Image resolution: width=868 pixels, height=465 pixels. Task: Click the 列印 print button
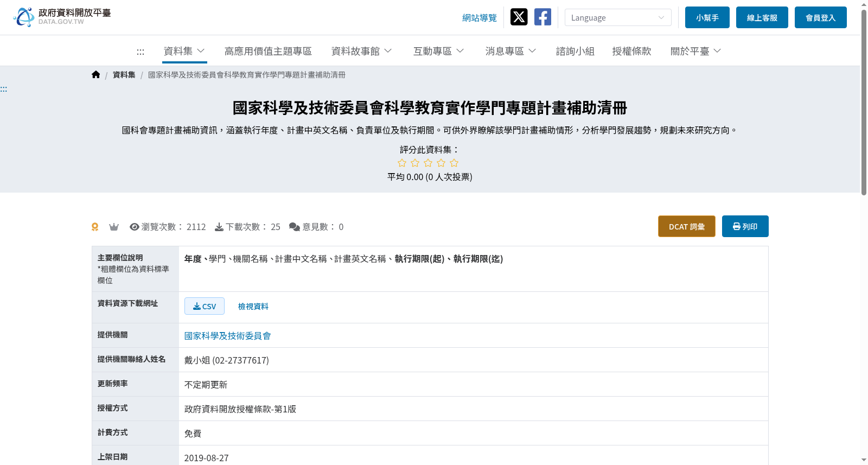tap(745, 226)
